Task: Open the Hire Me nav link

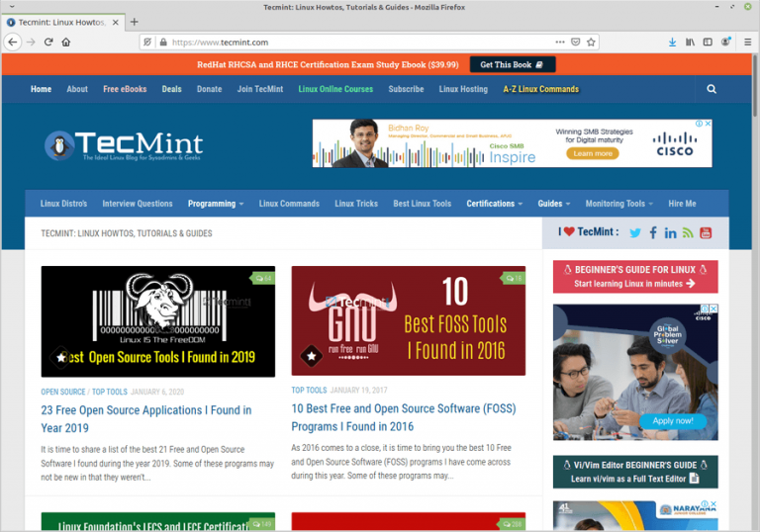Action: [682, 204]
